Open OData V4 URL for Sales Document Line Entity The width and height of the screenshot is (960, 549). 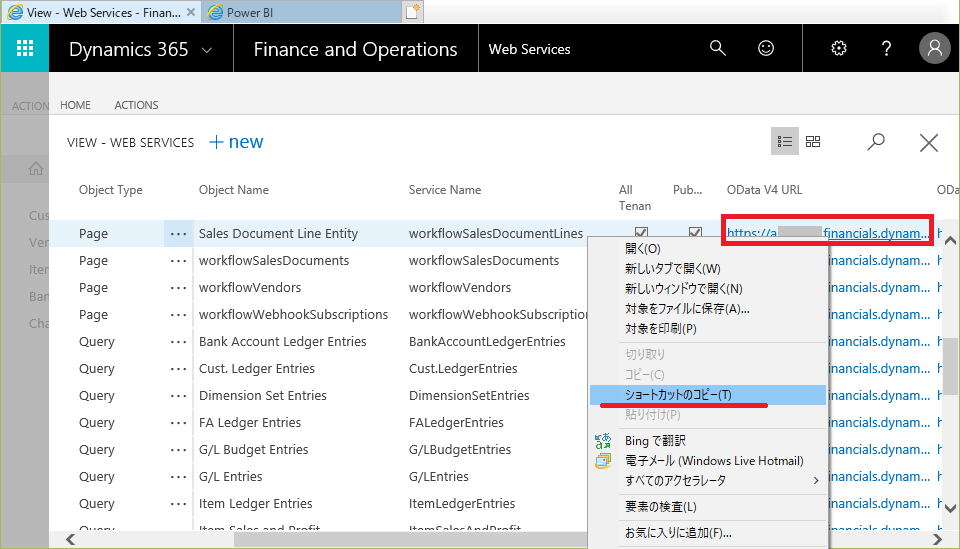[827, 234]
